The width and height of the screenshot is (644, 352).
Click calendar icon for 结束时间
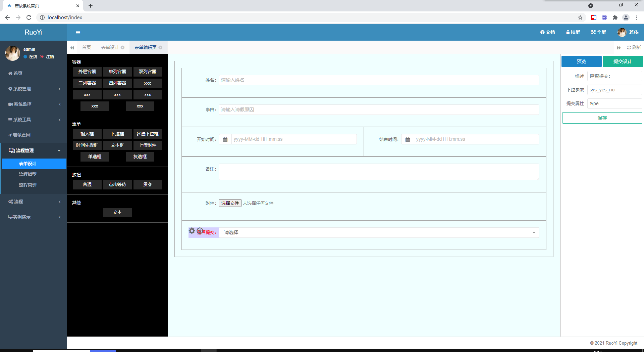[408, 139]
